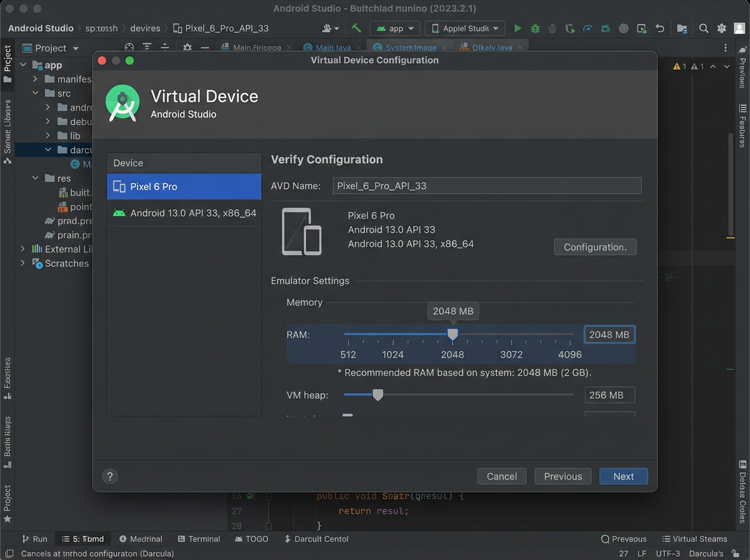Image resolution: width=750 pixels, height=560 pixels.
Task: Open the Applel Studio device selector dropdown
Action: click(x=465, y=28)
